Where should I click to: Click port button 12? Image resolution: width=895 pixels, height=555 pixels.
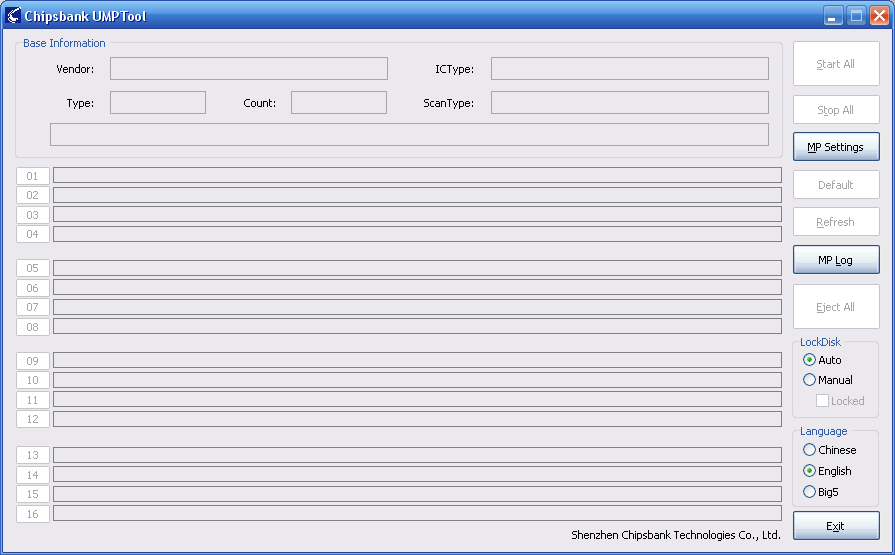click(x=33, y=419)
